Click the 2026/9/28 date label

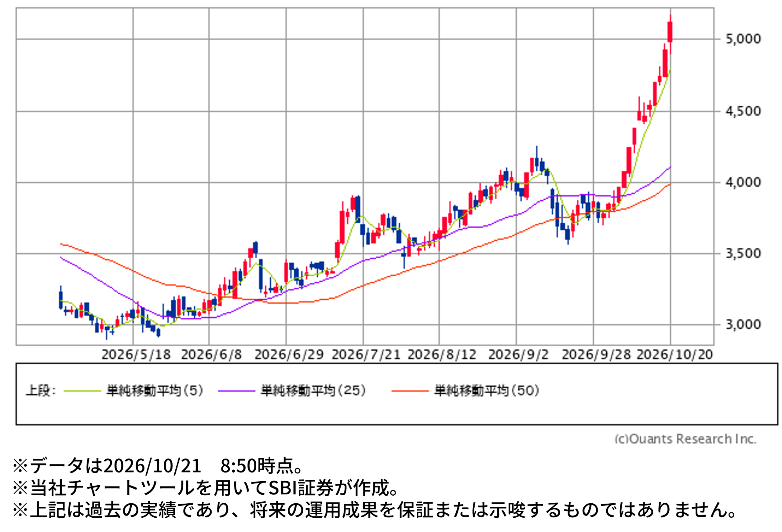(x=596, y=355)
